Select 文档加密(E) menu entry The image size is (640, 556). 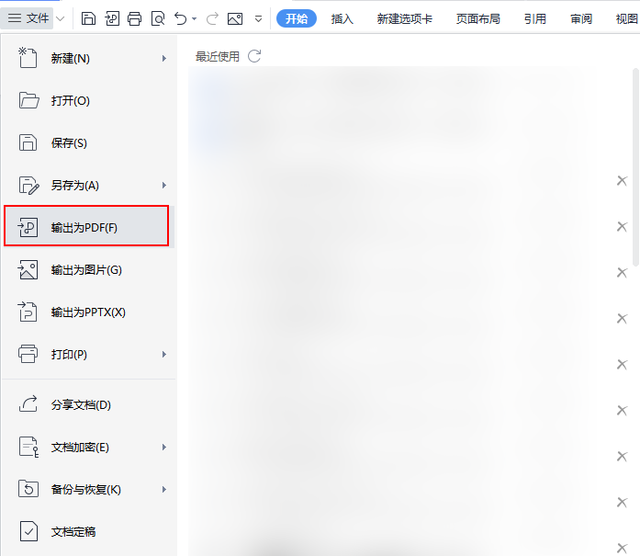90,447
